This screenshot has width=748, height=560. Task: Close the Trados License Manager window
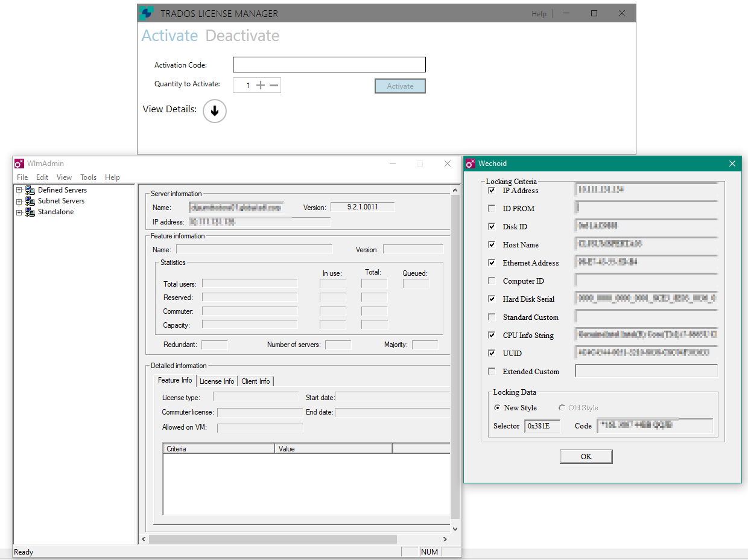[x=622, y=13]
